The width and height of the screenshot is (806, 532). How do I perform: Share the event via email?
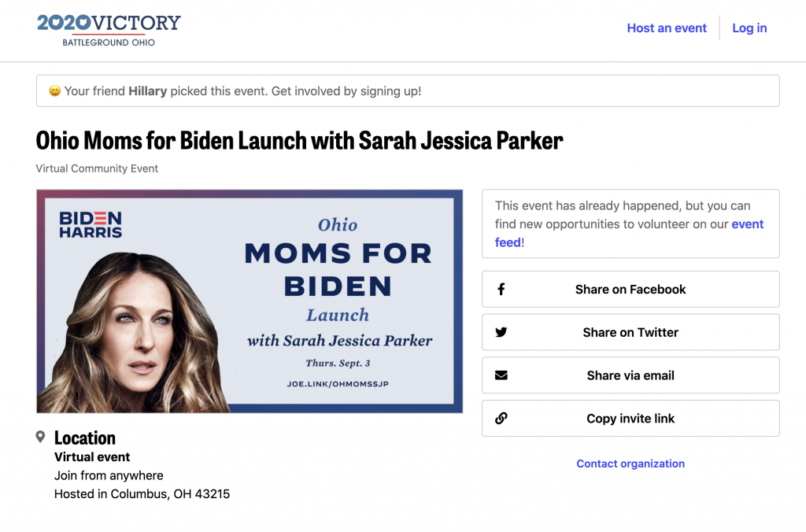630,375
